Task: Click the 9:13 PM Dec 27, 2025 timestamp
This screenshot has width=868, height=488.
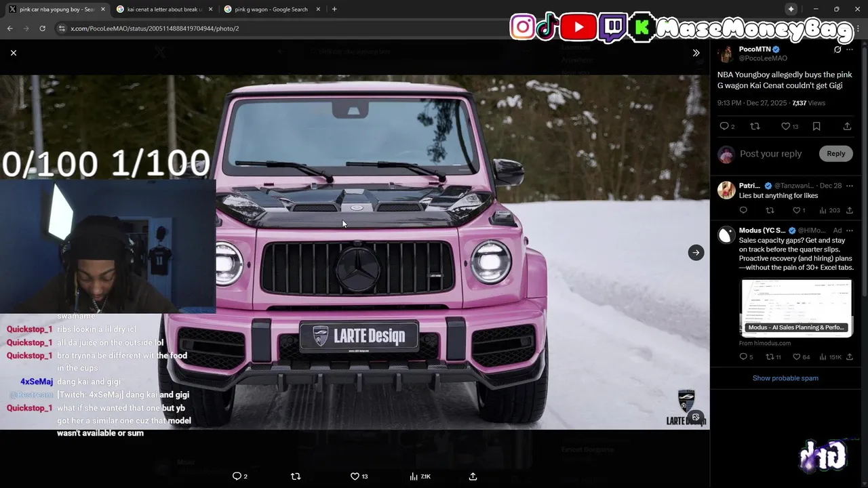Action: pos(752,103)
